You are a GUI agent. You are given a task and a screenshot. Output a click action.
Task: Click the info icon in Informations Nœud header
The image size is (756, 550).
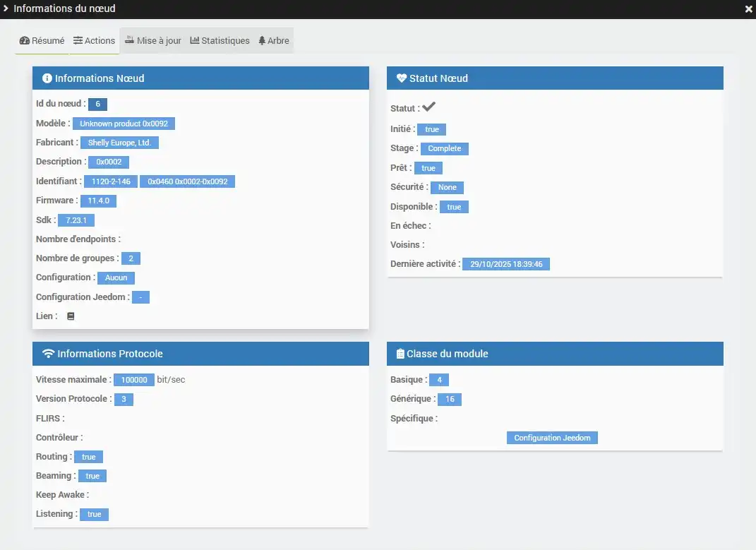coord(47,78)
